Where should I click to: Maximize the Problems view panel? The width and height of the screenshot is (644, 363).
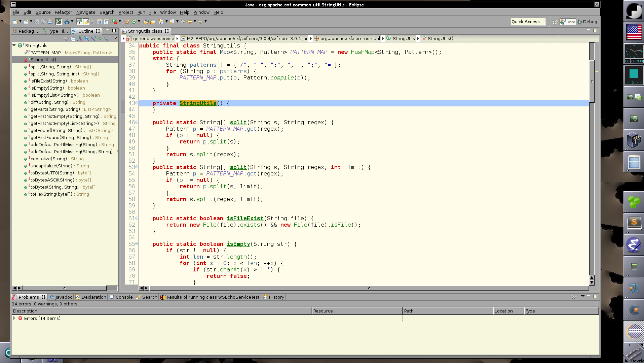595,296
